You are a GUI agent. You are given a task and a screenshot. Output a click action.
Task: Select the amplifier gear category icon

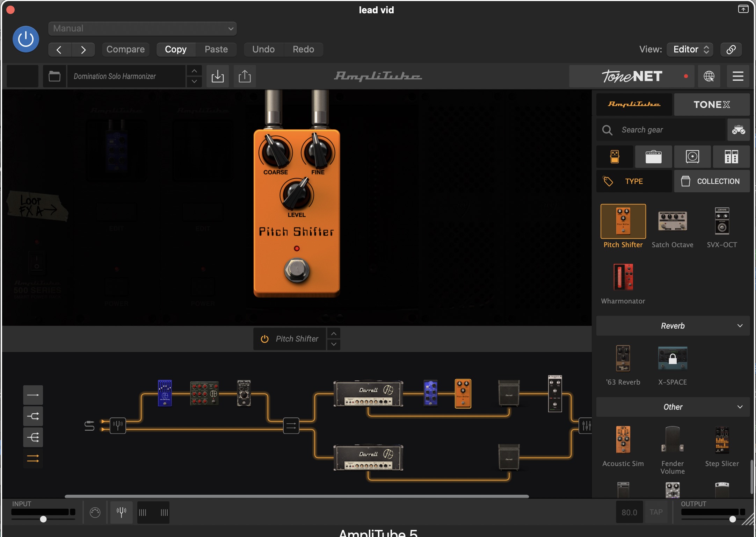pyautogui.click(x=653, y=157)
